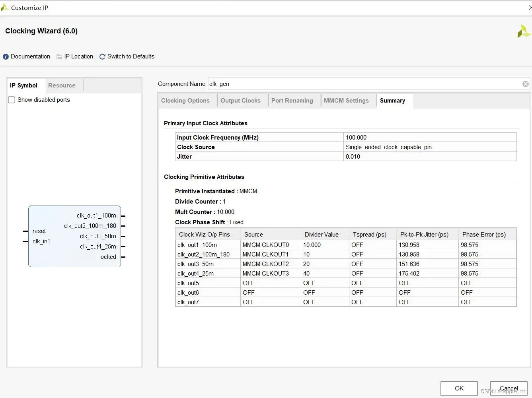Clear the Component Name field with the X icon
The height and width of the screenshot is (398, 532).
(x=526, y=84)
